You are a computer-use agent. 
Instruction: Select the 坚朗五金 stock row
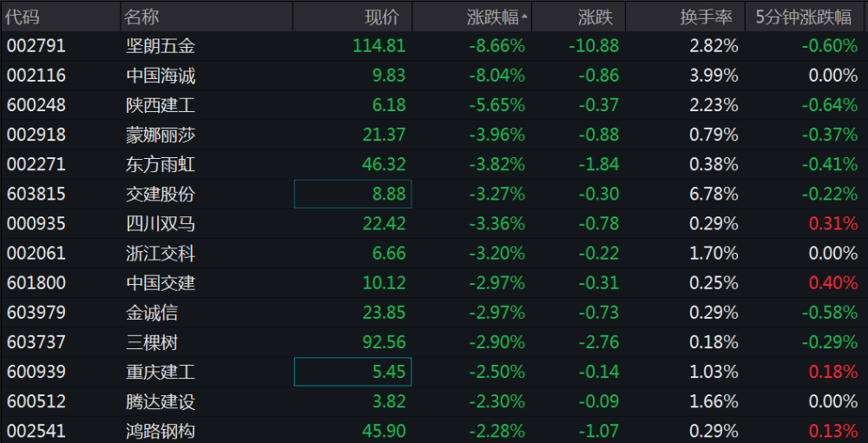[161, 46]
